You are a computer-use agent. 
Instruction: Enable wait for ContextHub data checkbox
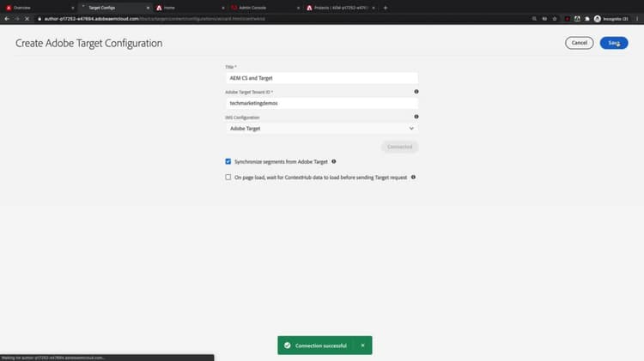(x=228, y=177)
